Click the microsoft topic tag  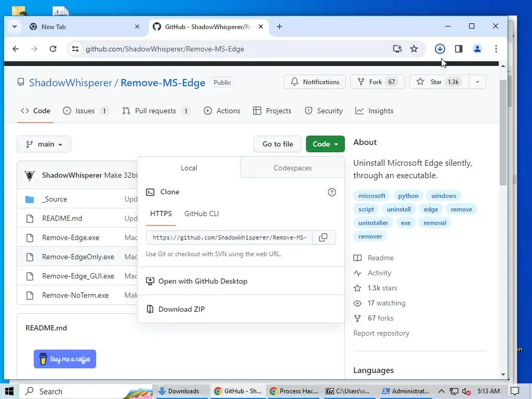(372, 196)
